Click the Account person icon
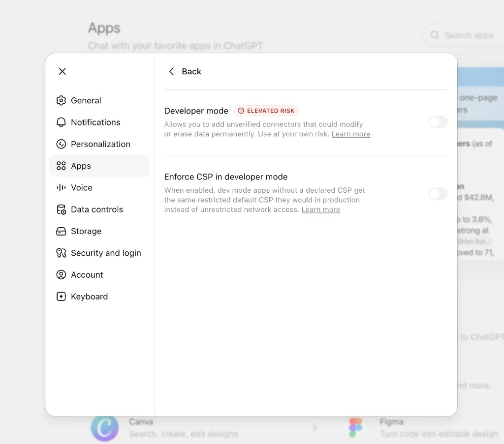This screenshot has height=444, width=504. coord(61,275)
